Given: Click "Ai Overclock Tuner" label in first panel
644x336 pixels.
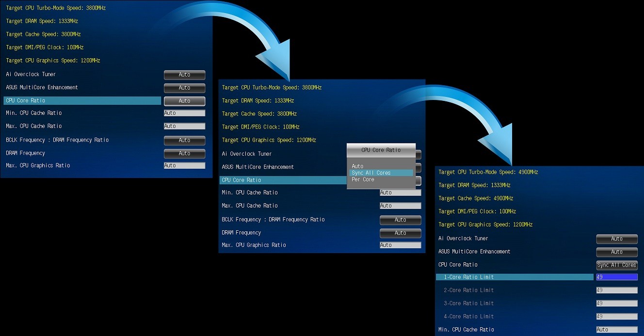Looking at the screenshot, I should click(x=31, y=74).
